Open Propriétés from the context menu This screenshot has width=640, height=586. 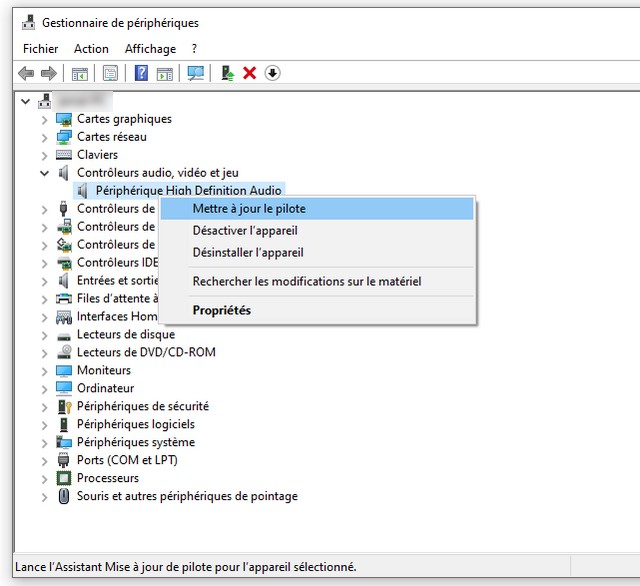[221, 310]
